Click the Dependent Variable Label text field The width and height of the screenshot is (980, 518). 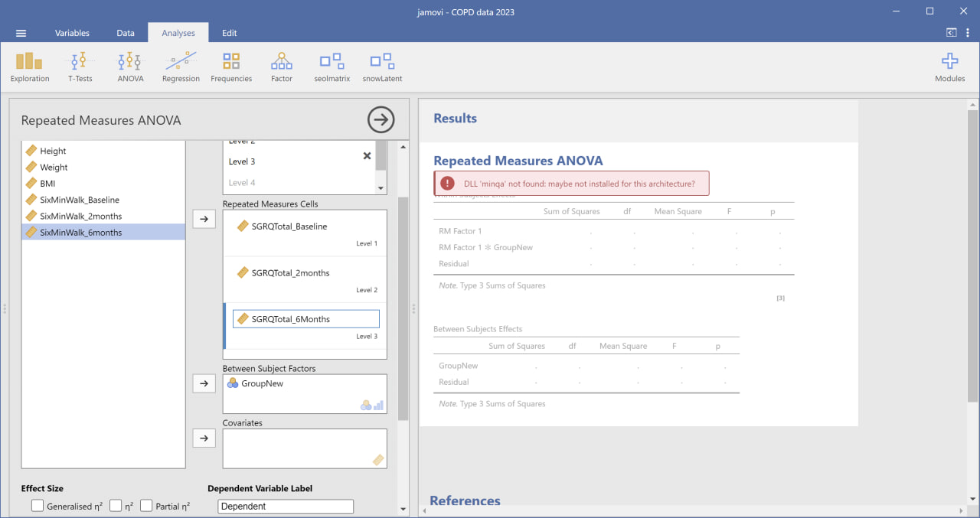286,507
